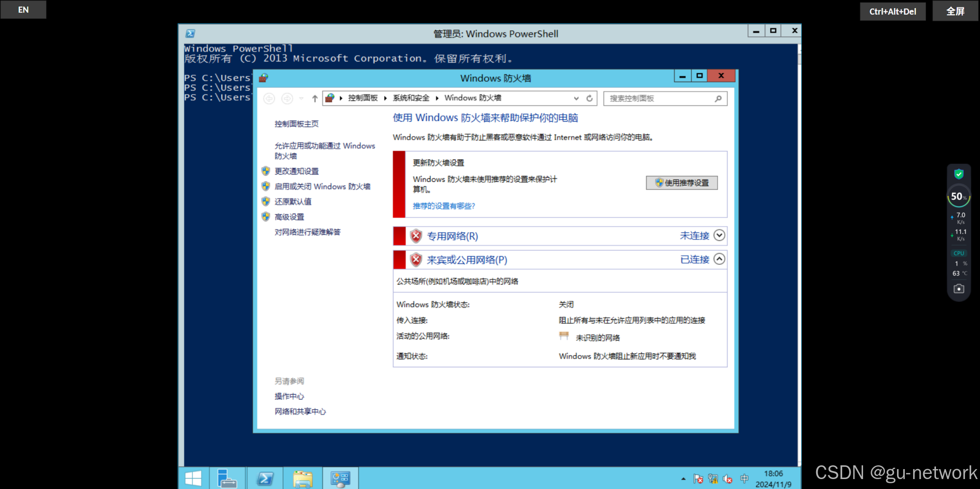
Task: Open PowerShell icon in the taskbar
Action: [x=265, y=479]
